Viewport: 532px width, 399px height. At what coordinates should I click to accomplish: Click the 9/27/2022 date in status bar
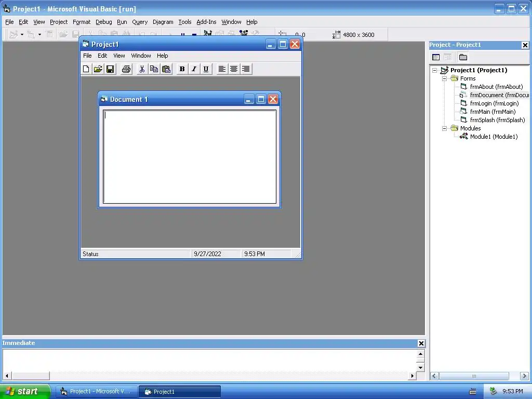[207, 254]
